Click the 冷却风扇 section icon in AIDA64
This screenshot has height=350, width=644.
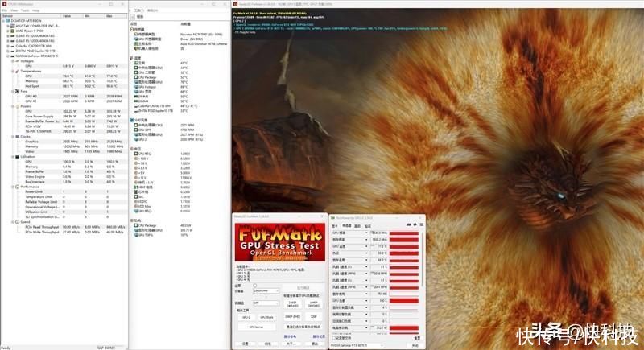132,120
